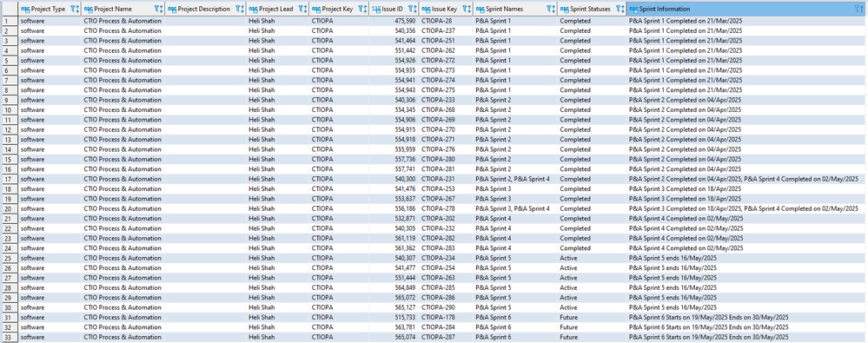The image size is (868, 343).
Task: Open the filter funnel on Issue ID column
Action: coord(410,9)
